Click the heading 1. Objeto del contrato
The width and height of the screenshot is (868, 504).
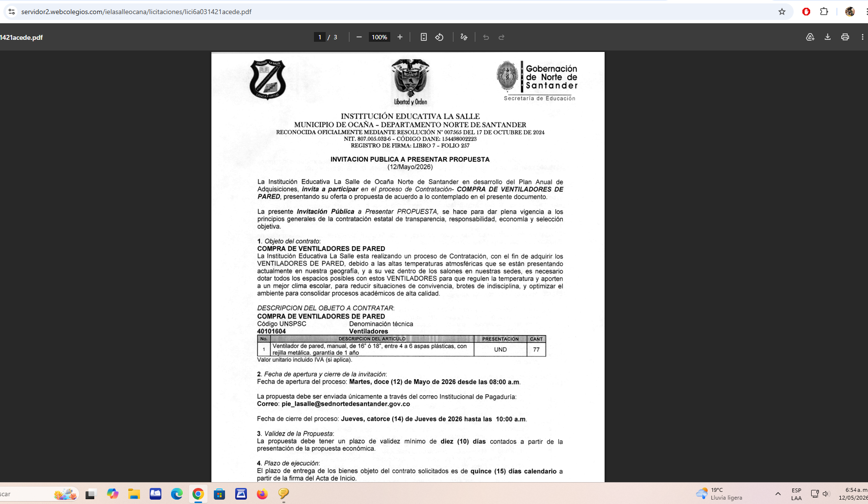(x=289, y=241)
